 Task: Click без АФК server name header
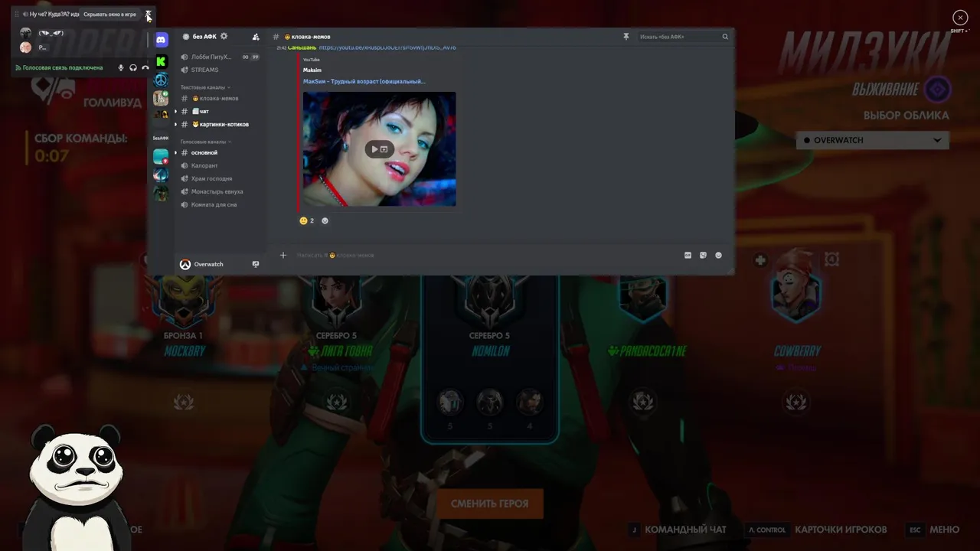pyautogui.click(x=205, y=37)
